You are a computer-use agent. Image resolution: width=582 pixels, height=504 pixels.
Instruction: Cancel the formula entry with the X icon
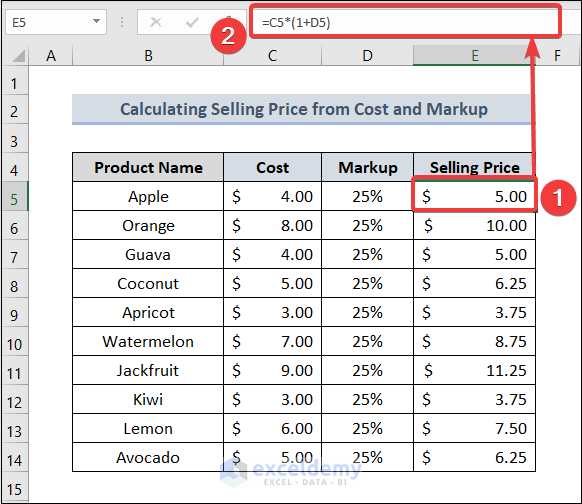coord(156,22)
